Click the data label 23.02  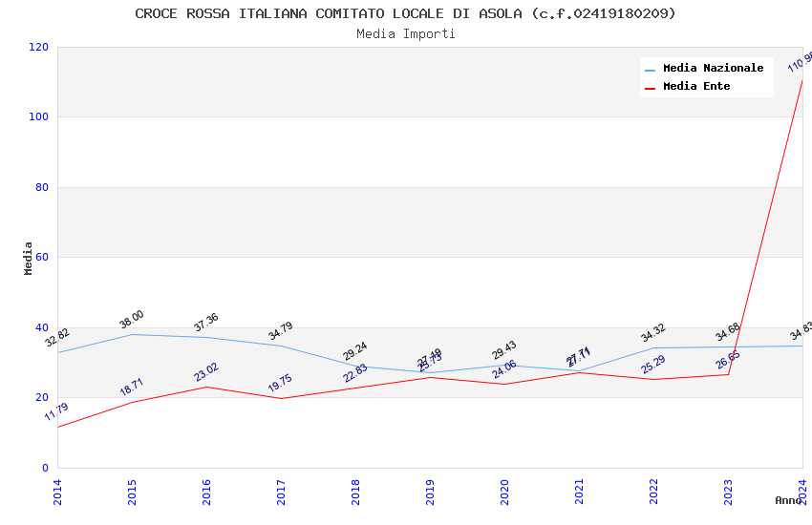pyautogui.click(x=206, y=372)
